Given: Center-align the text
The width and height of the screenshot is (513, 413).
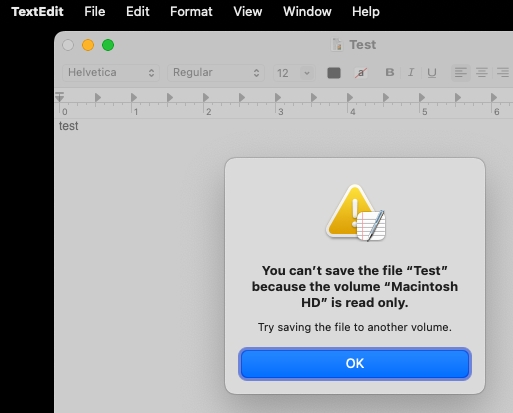Looking at the screenshot, I should click(482, 72).
